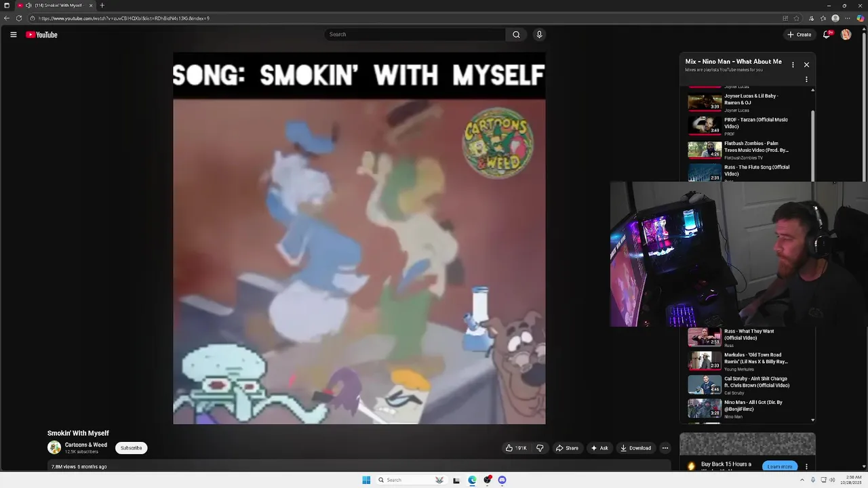Open the taskbar clock and date
Image resolution: width=868 pixels, height=488 pixels.
850,480
